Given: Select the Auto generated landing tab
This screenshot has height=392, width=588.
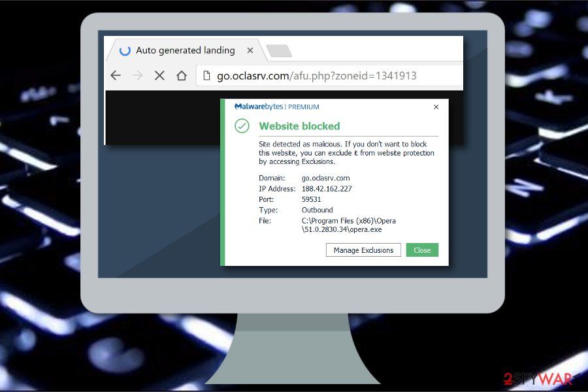Looking at the screenshot, I should click(186, 50).
